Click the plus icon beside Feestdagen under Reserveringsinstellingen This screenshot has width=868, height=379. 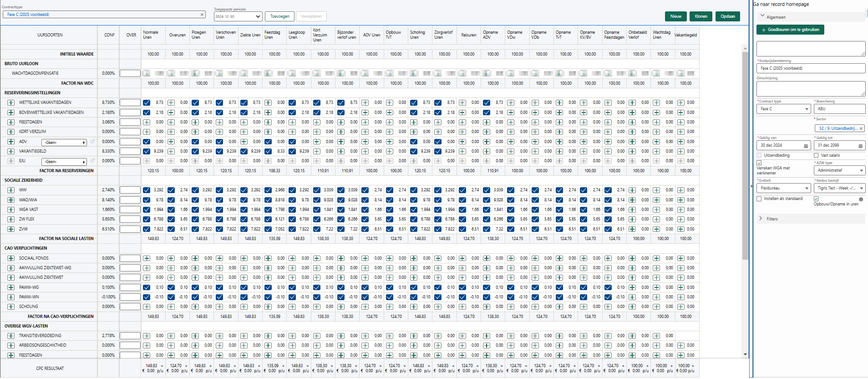[x=11, y=122]
